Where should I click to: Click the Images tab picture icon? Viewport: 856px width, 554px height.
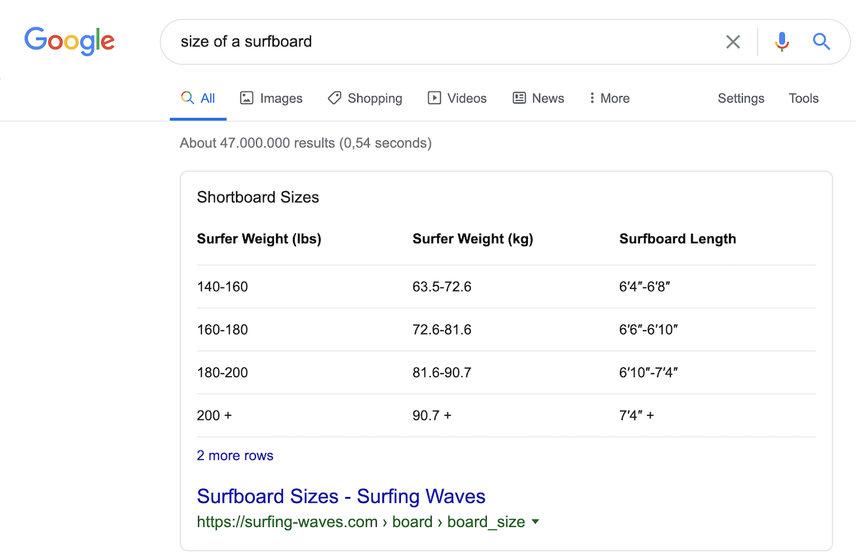point(247,98)
